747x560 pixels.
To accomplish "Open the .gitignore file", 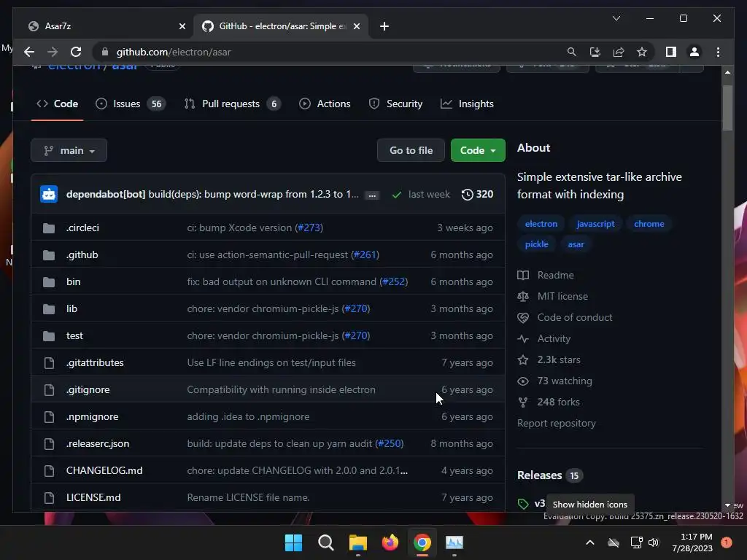I will point(88,389).
